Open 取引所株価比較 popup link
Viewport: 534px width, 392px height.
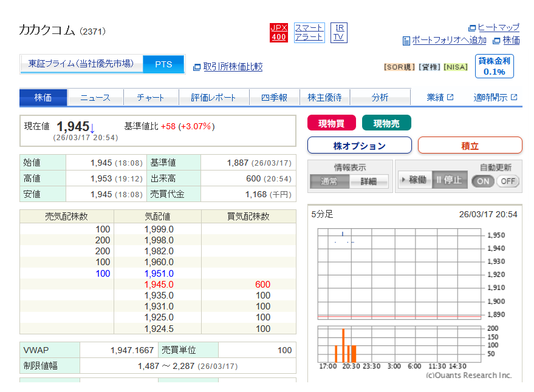tap(232, 67)
